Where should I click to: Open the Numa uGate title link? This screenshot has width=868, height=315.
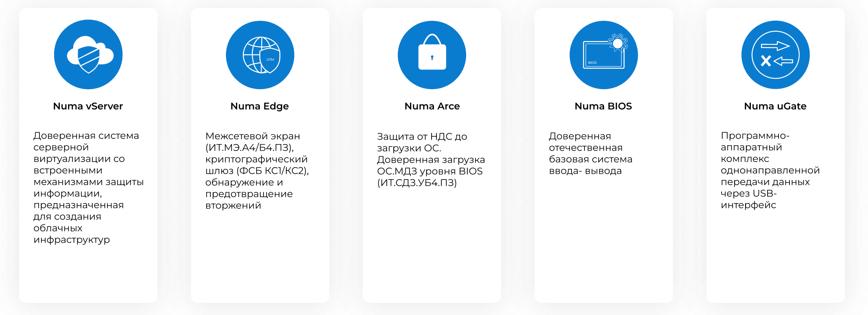coord(775,106)
